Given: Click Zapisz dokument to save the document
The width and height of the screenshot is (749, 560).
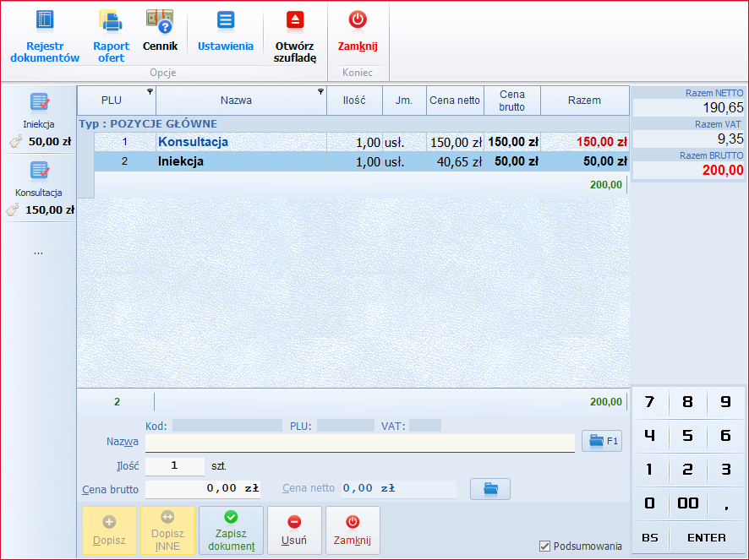Looking at the screenshot, I should [230, 530].
